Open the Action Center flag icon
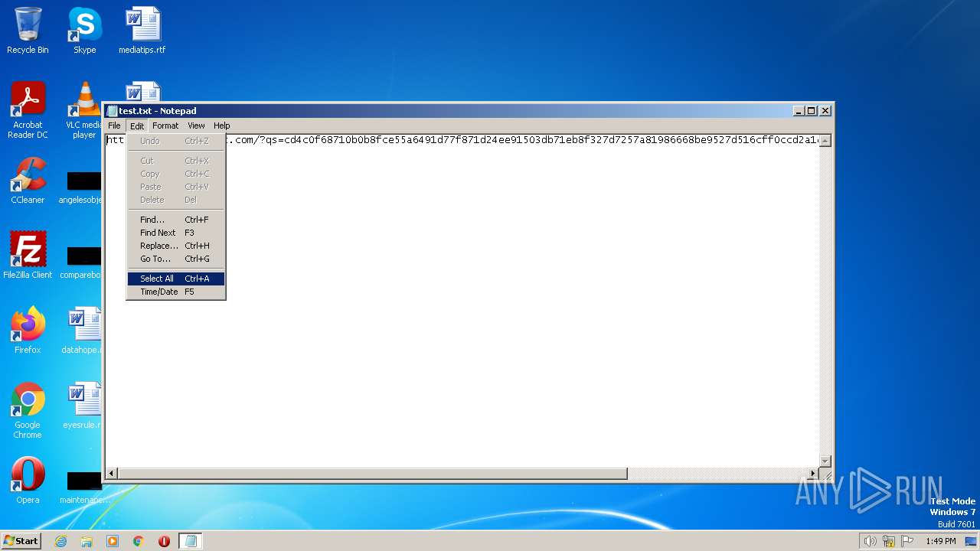The image size is (980, 551). [x=908, y=541]
